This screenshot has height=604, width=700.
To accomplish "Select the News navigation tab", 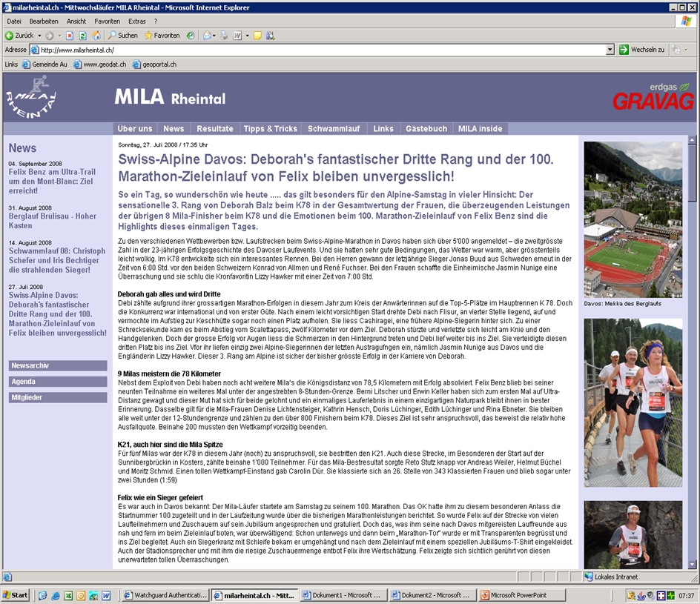I will tap(174, 128).
